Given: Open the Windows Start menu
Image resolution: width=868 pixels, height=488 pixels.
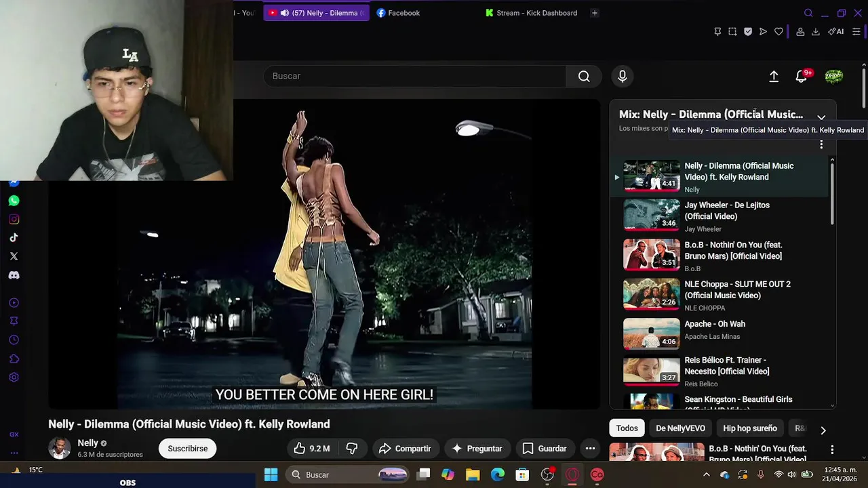Looking at the screenshot, I should [x=271, y=474].
